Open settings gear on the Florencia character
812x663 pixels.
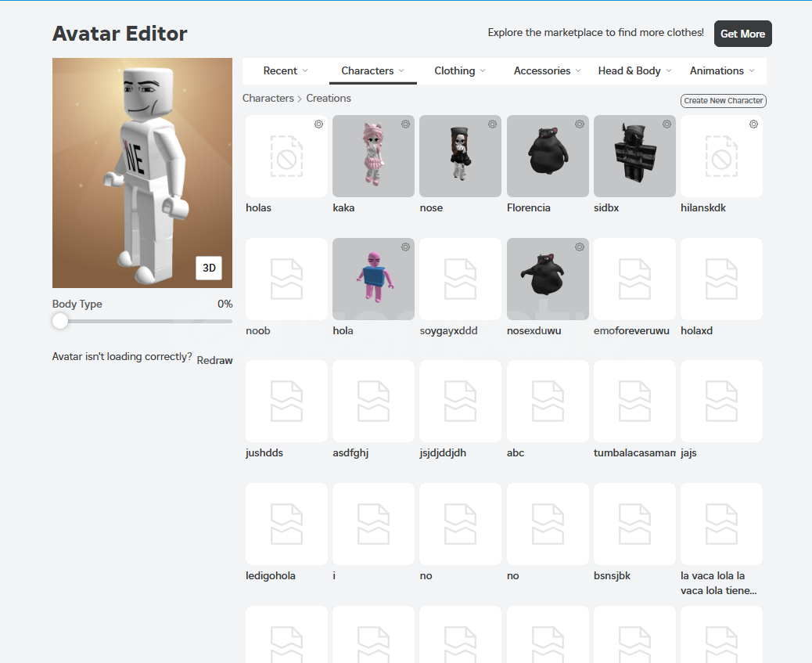[x=580, y=124]
